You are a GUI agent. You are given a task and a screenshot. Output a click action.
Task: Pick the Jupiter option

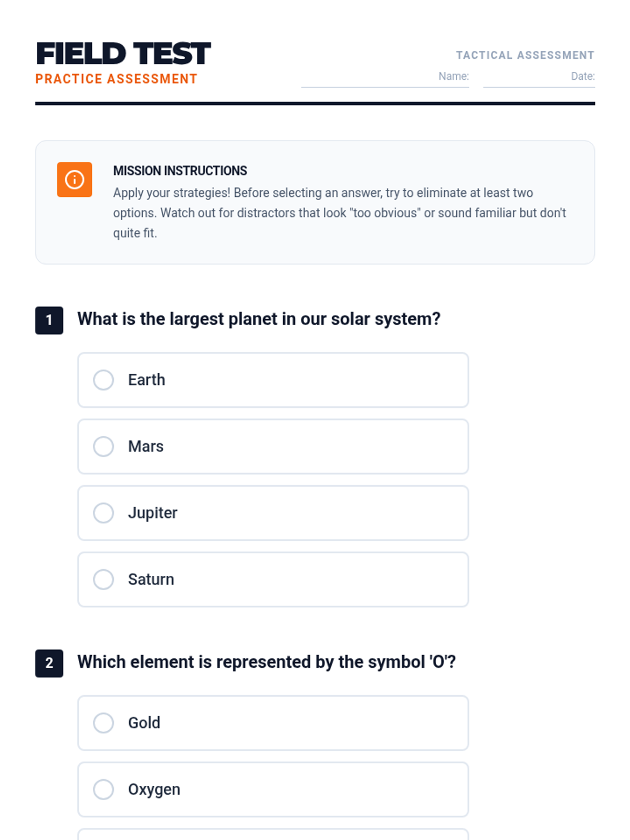click(103, 513)
